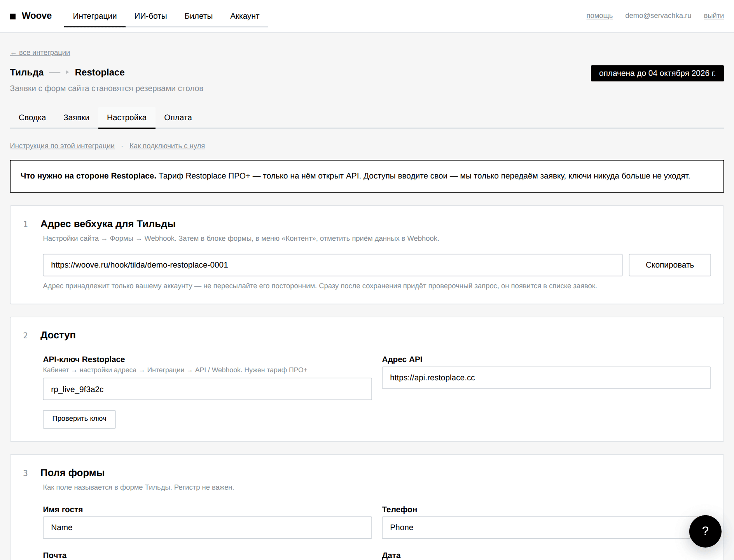Switch to the Заявки tab
The image size is (734, 560).
(x=76, y=117)
